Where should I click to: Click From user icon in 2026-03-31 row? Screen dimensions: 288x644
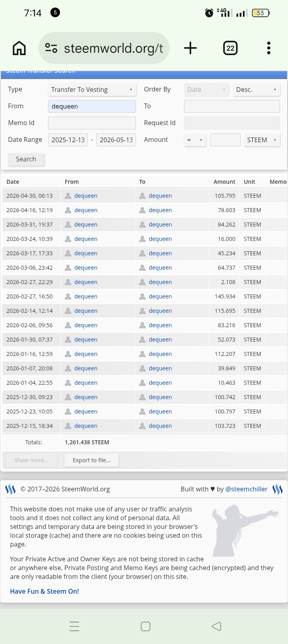coord(68,225)
